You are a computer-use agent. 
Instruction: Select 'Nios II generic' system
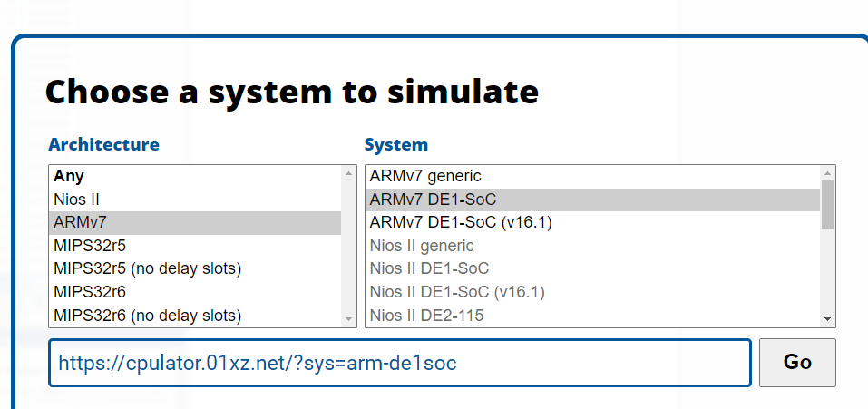[x=592, y=246]
